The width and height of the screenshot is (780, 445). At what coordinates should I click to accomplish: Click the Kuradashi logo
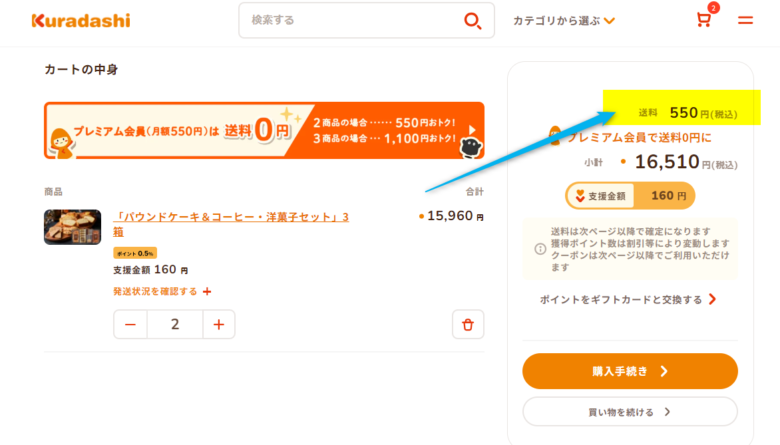pyautogui.click(x=81, y=20)
